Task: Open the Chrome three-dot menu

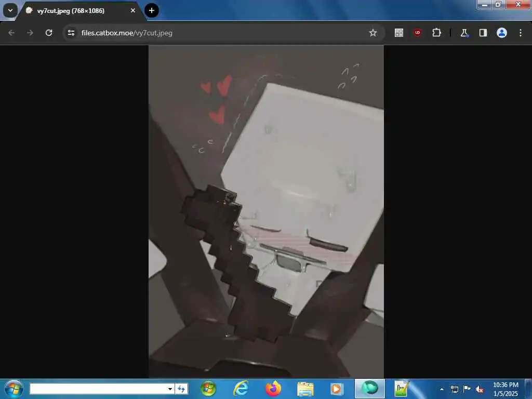Action: tap(521, 33)
